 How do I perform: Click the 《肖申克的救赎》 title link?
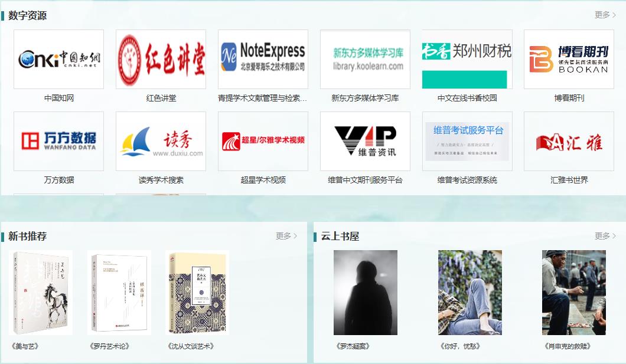568,346
